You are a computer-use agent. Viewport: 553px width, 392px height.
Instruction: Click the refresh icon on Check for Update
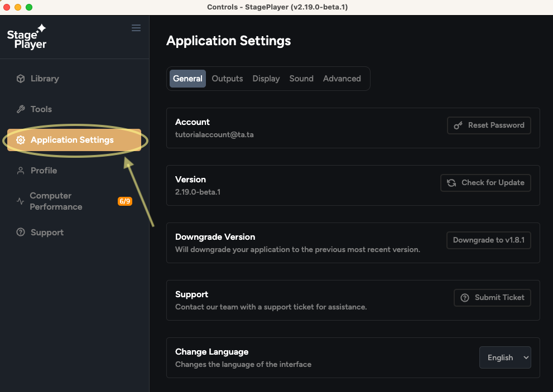(x=451, y=183)
